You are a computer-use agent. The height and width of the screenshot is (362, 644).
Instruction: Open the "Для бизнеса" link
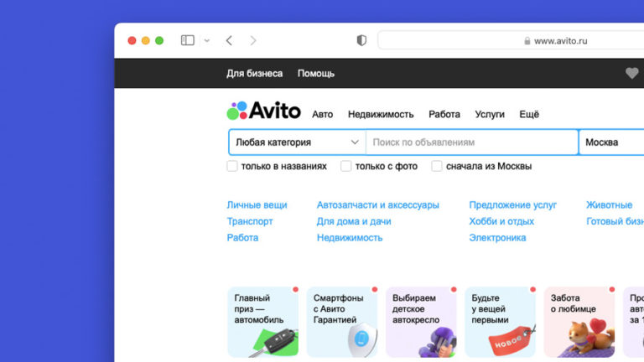pos(254,74)
